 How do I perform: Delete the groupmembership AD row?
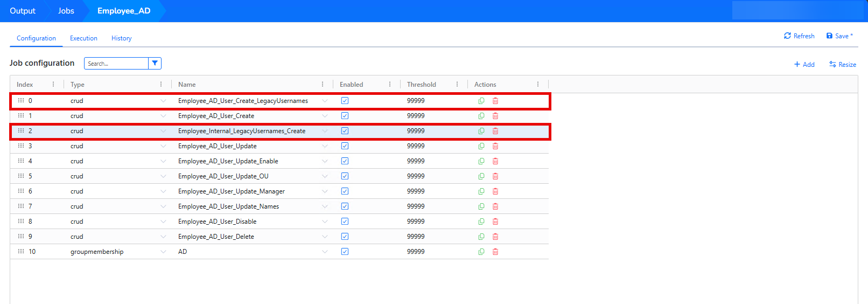[x=495, y=252]
